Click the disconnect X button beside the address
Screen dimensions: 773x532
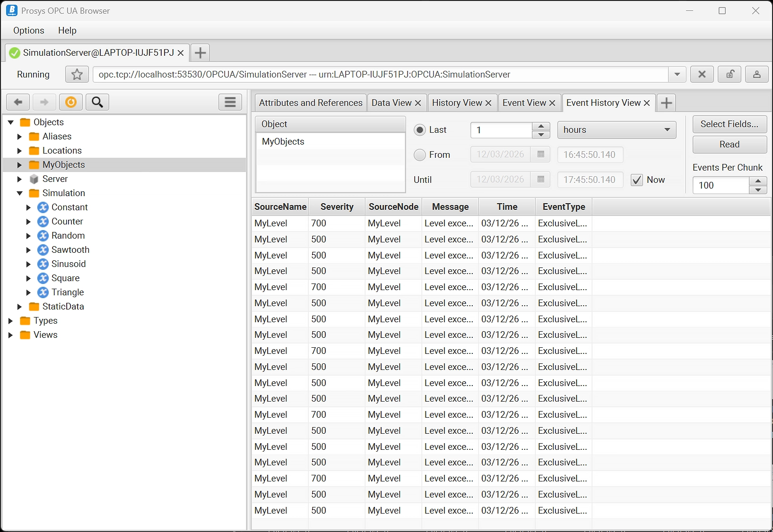pos(702,74)
